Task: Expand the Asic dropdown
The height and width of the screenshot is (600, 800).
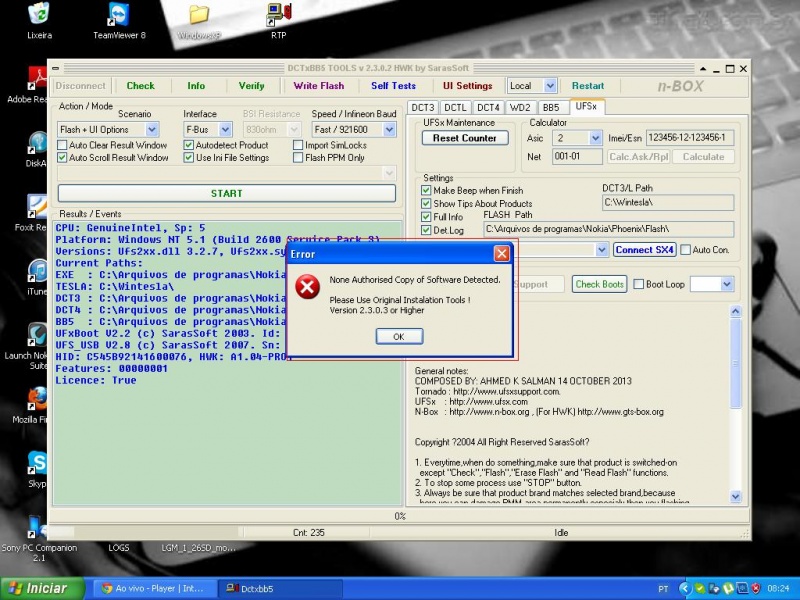Action: (x=595, y=138)
